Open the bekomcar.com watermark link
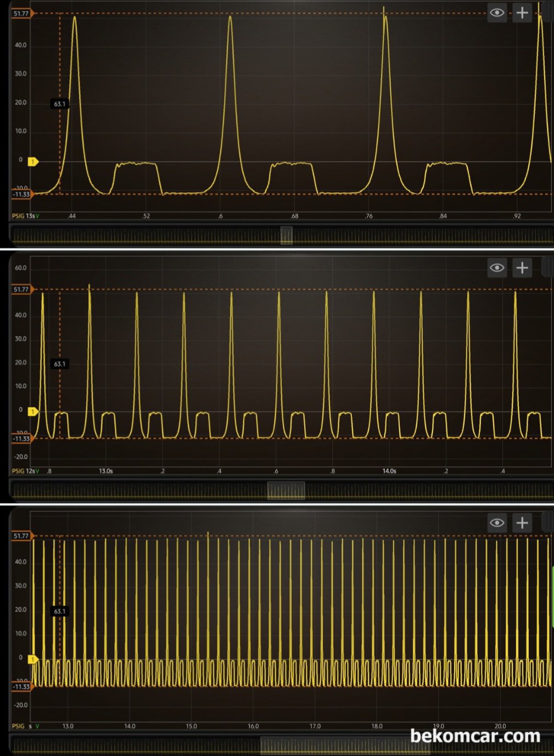This screenshot has height=756, width=554. coord(475,736)
